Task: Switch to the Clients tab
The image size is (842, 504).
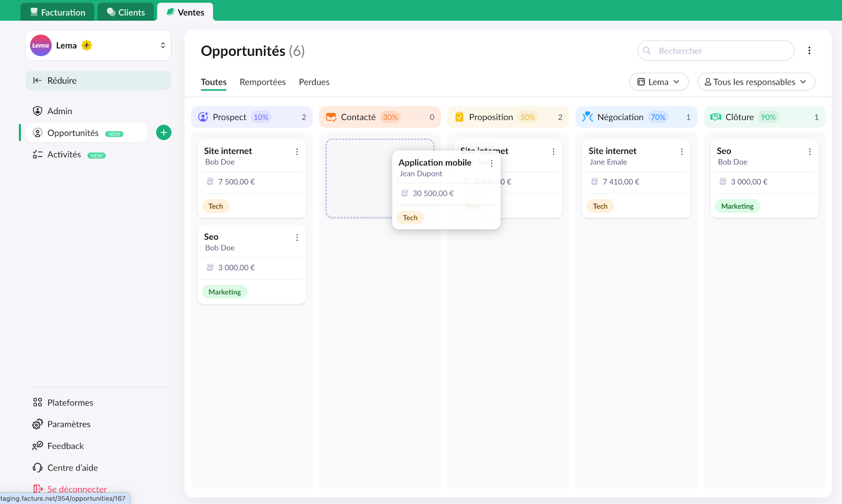Action: coord(126,12)
